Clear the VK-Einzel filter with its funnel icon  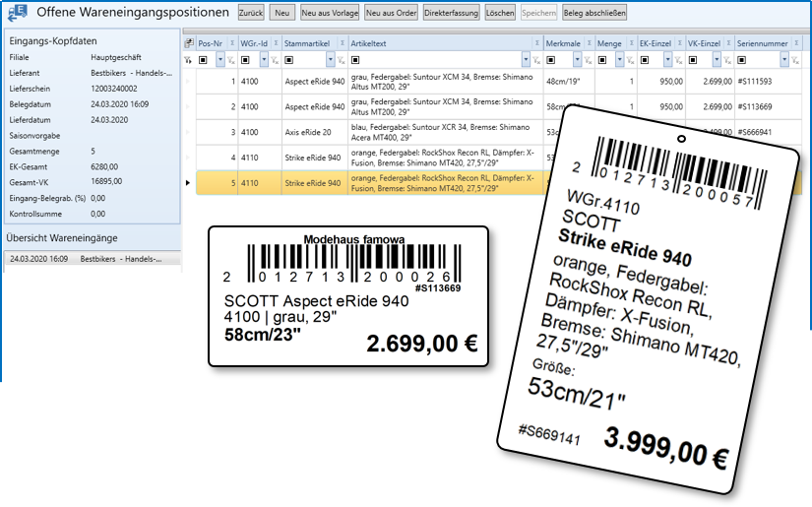click(727, 61)
